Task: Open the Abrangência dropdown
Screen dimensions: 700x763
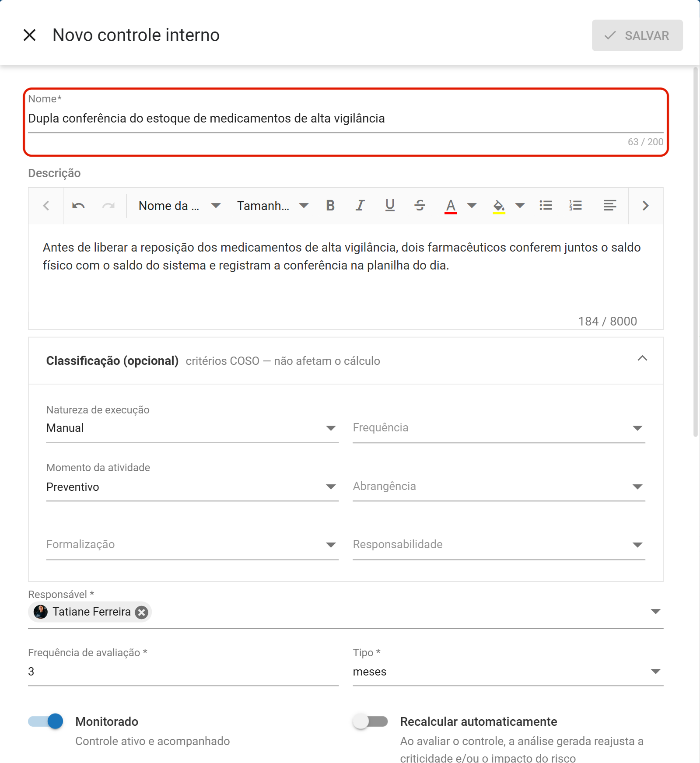Action: (499, 486)
